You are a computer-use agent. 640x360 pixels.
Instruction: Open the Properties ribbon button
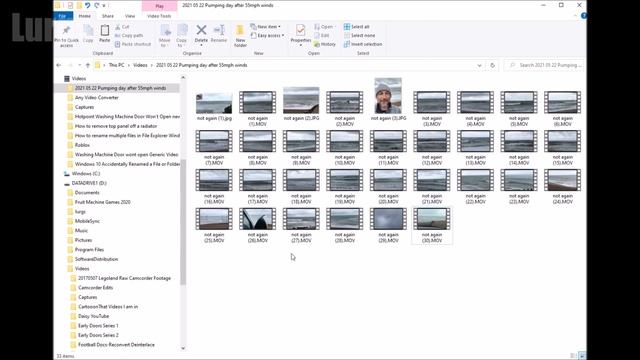click(x=300, y=34)
